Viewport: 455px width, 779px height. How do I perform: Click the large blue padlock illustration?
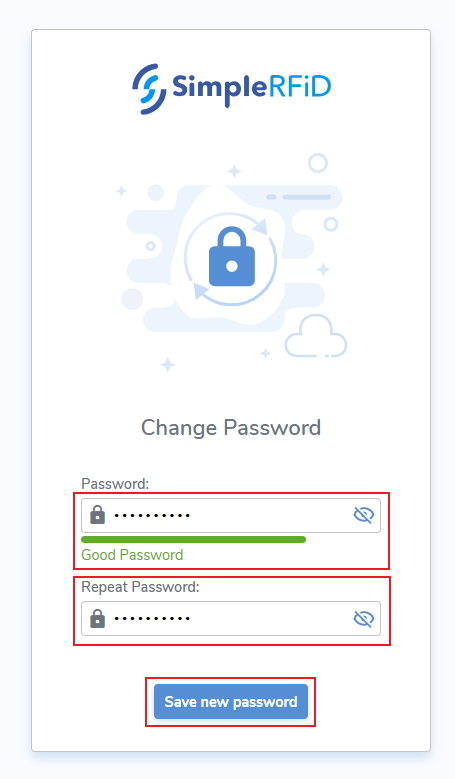click(232, 256)
